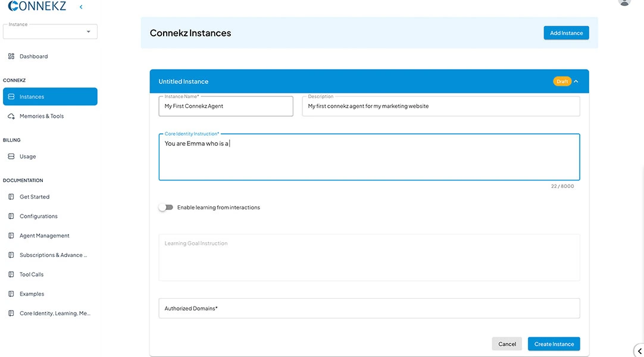Open the Instances menu item
The width and height of the screenshot is (644, 357).
tap(50, 96)
